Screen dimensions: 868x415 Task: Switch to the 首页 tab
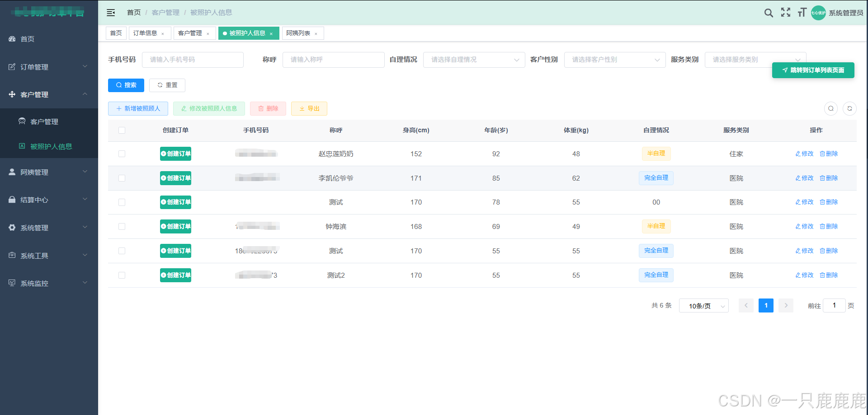point(116,33)
